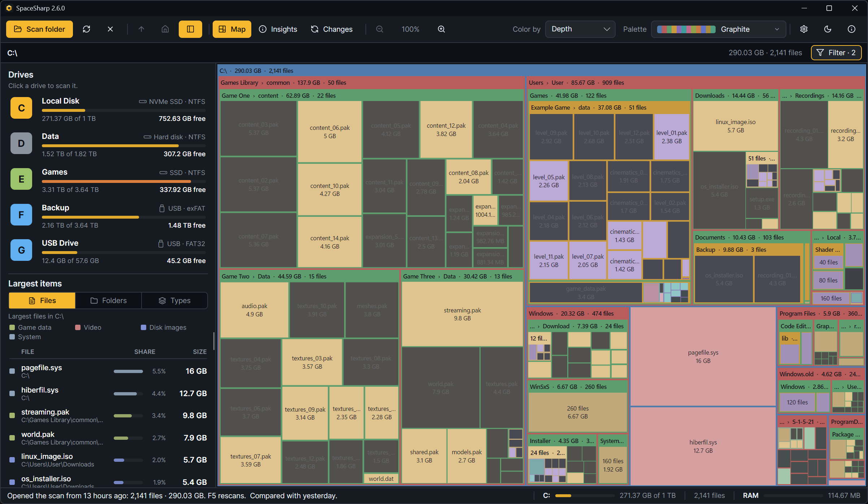Select the Files tab in Largest items
The height and width of the screenshot is (504, 868).
pos(42,301)
